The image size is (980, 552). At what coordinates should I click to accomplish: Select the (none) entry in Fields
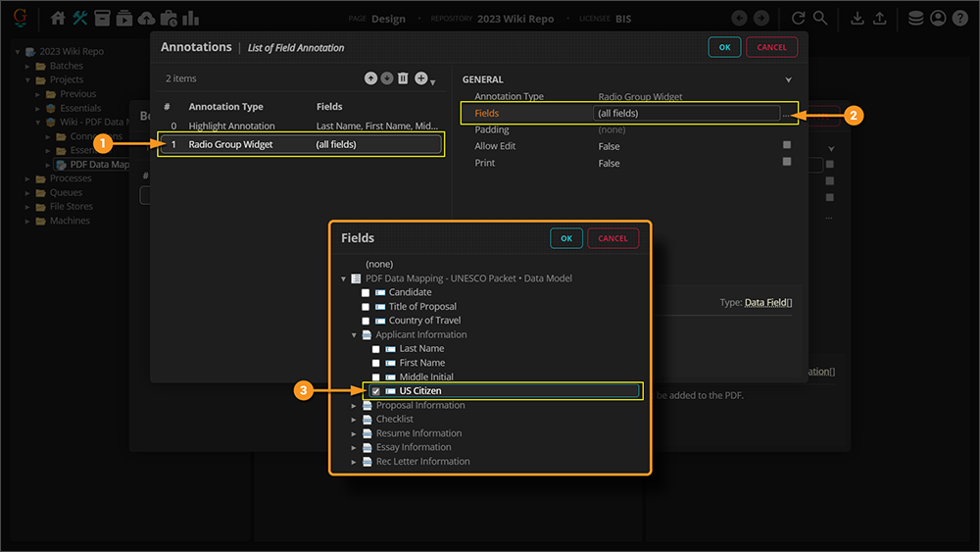[378, 265]
